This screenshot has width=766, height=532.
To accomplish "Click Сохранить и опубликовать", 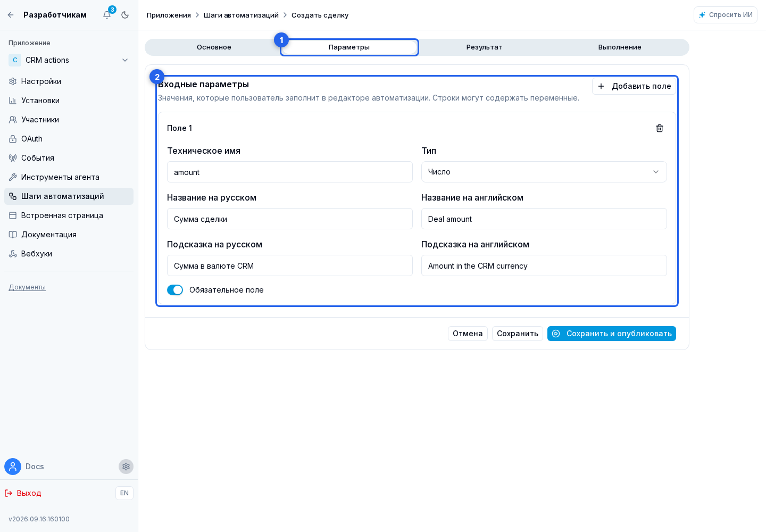I will tap(612, 334).
